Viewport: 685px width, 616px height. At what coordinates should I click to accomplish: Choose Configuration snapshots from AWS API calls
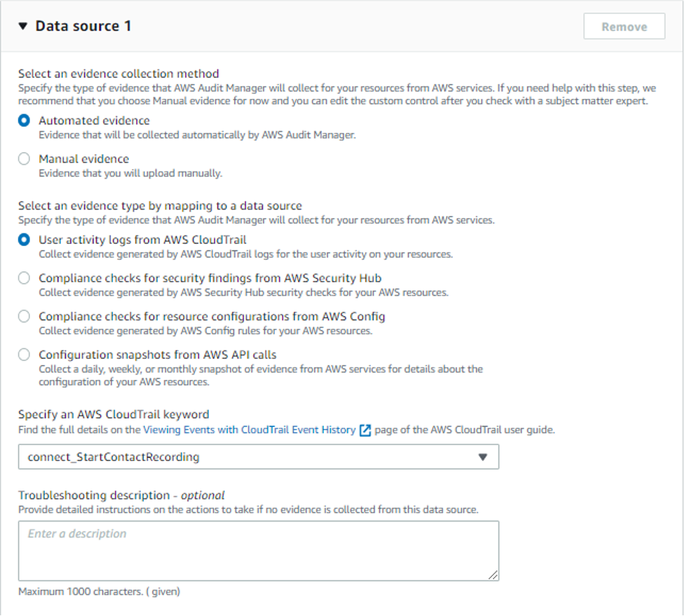pyautogui.click(x=23, y=355)
